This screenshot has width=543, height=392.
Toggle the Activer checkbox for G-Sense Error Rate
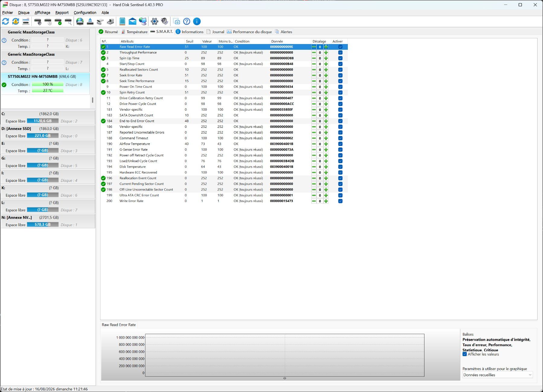[x=340, y=150]
